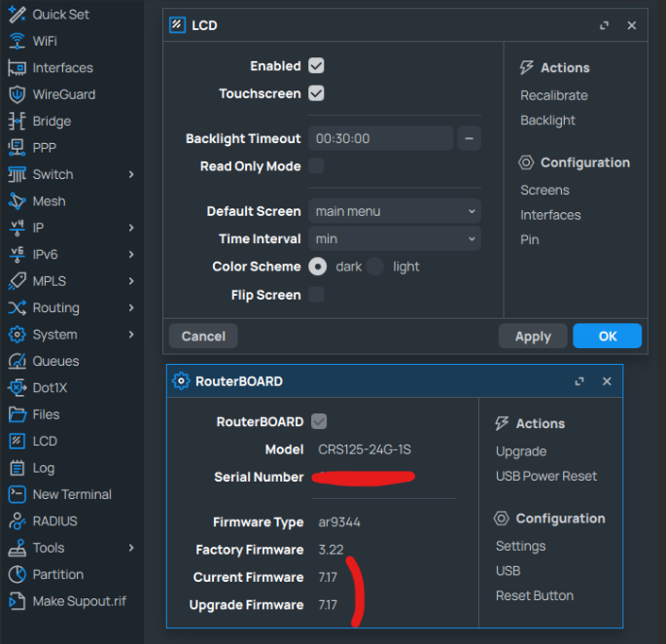Image resolution: width=666 pixels, height=644 pixels.
Task: Select the Tools icon
Action: pyautogui.click(x=17, y=548)
